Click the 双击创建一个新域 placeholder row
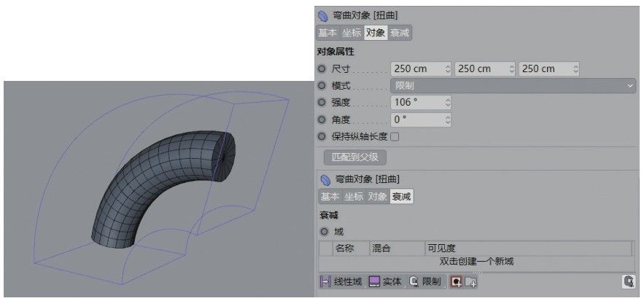Viewport: 644px width, 301px height. click(476, 262)
